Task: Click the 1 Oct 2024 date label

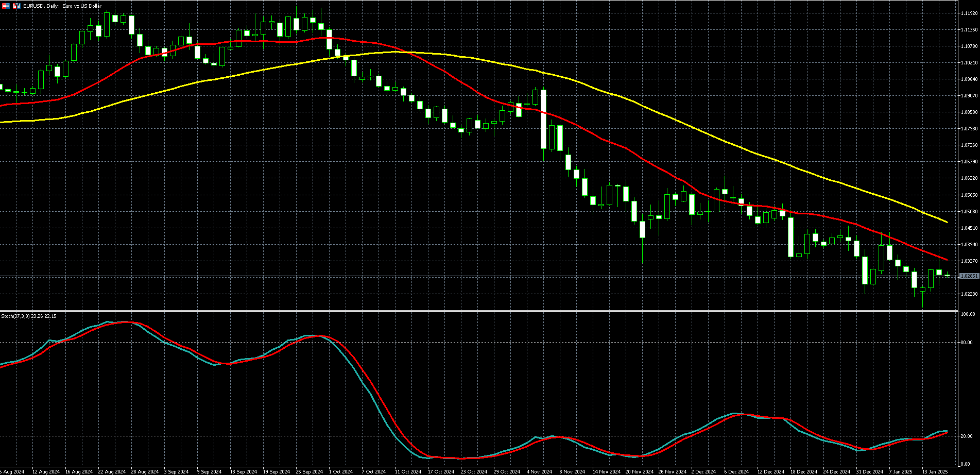Action: click(341, 471)
